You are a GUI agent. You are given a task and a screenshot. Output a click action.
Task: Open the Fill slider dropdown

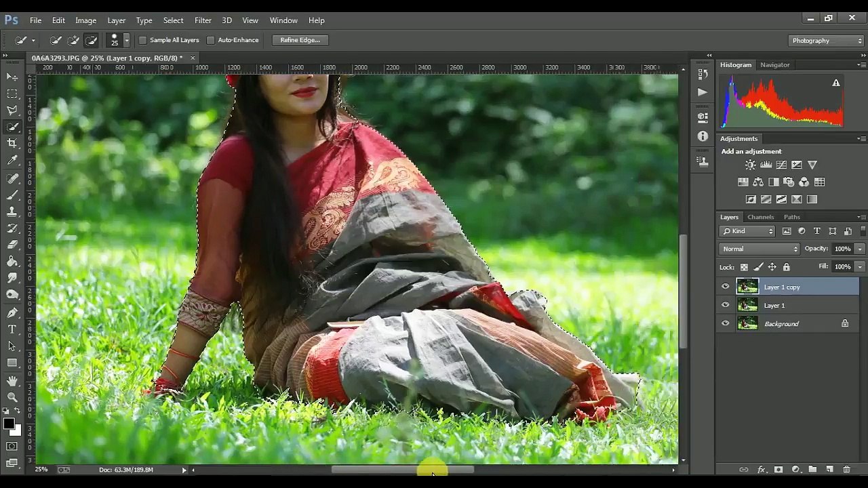(x=859, y=267)
